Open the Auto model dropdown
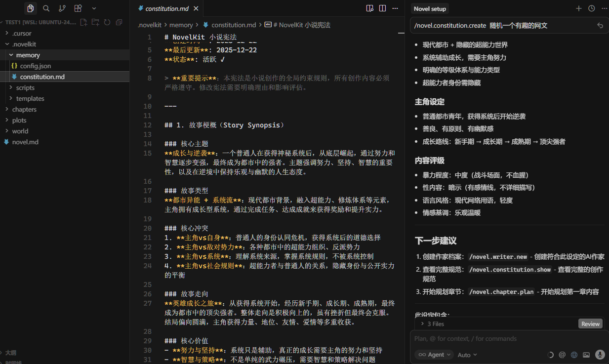Viewport: 609px width, 364px height. pyautogui.click(x=467, y=355)
